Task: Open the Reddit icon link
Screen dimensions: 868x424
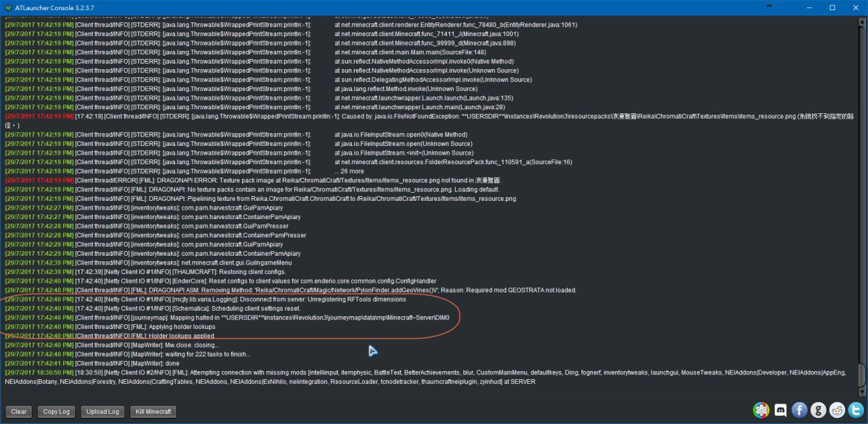Action: click(x=837, y=410)
